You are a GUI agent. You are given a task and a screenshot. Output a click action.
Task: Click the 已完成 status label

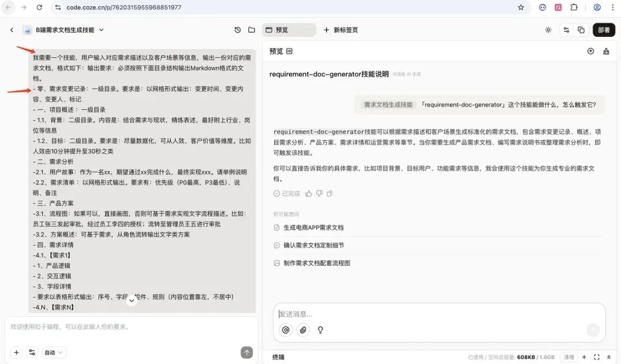287,193
